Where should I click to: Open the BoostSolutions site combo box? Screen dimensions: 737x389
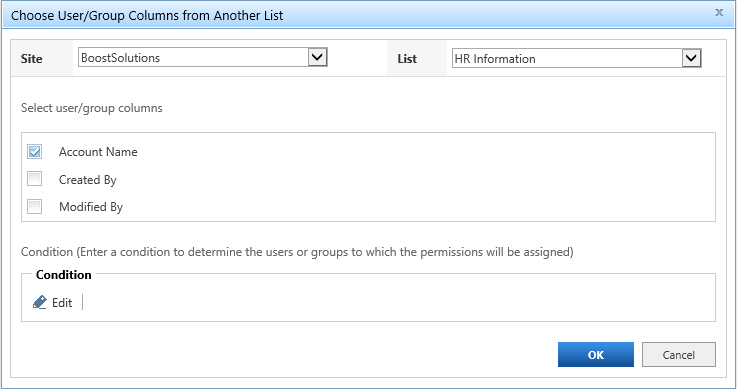click(203, 57)
